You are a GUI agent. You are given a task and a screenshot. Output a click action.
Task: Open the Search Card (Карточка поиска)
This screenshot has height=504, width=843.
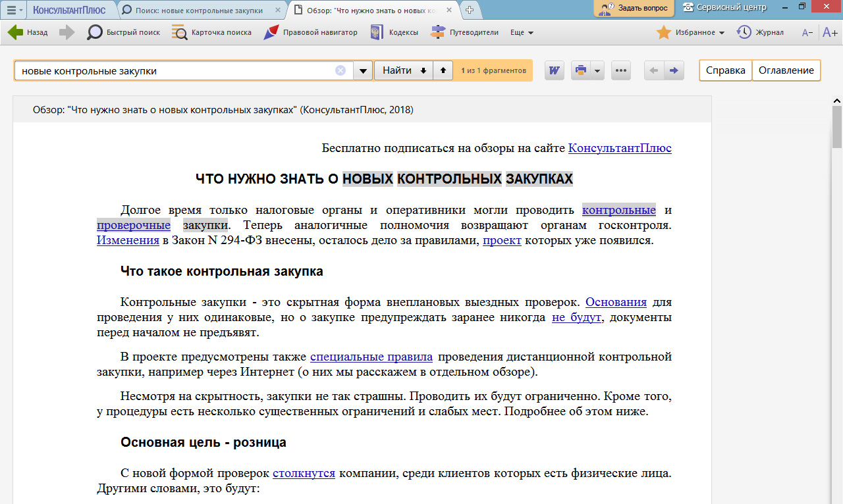pos(179,32)
